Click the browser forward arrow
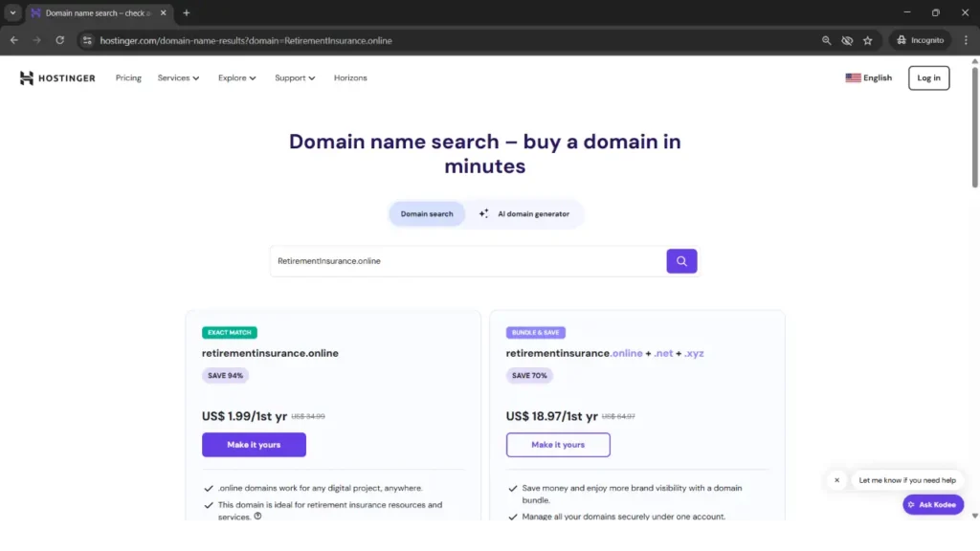 tap(37, 40)
